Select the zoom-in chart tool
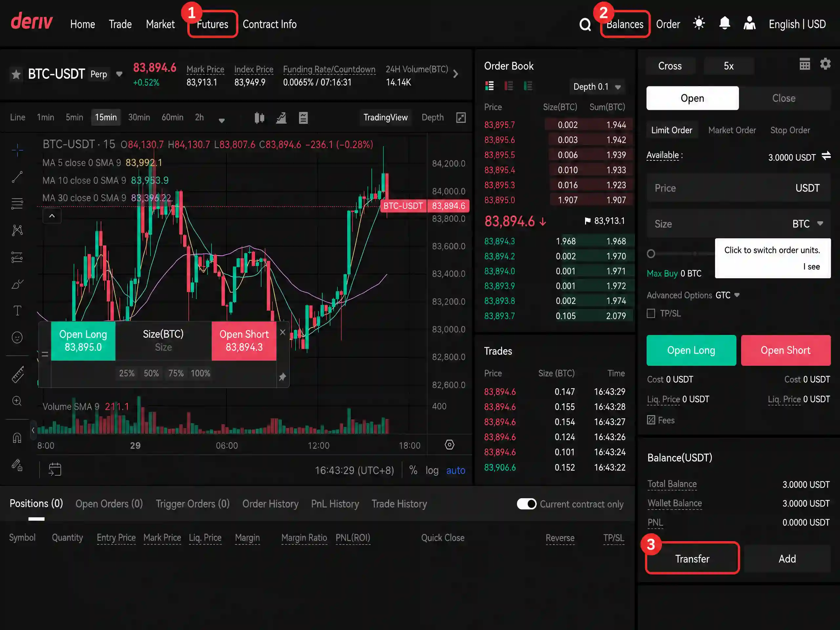The image size is (840, 630). point(17,401)
